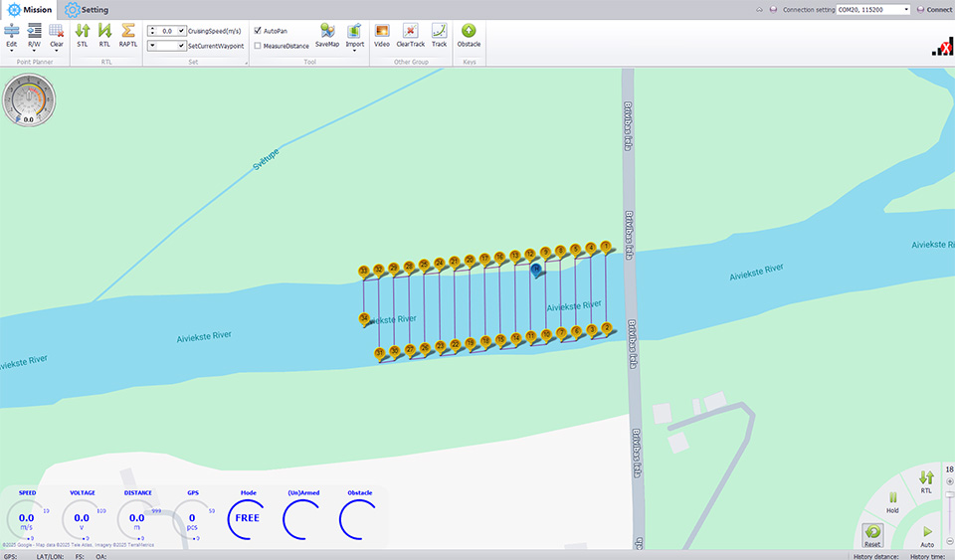Image resolution: width=955 pixels, height=560 pixels.
Task: Toggle the SetCurrentWaypoint apply checkmark
Action: [x=181, y=46]
